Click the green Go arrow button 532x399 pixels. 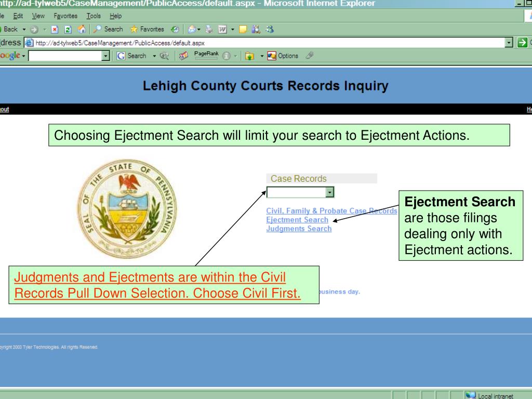tap(522, 43)
